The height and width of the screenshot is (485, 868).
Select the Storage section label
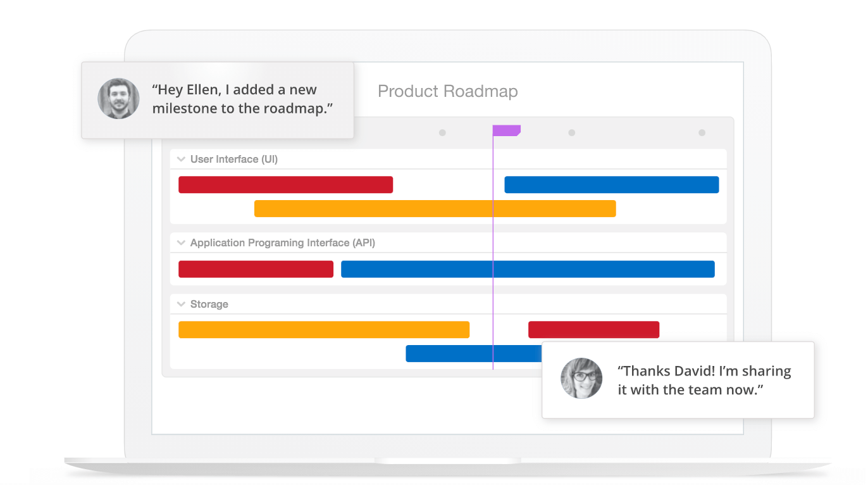[x=209, y=304]
